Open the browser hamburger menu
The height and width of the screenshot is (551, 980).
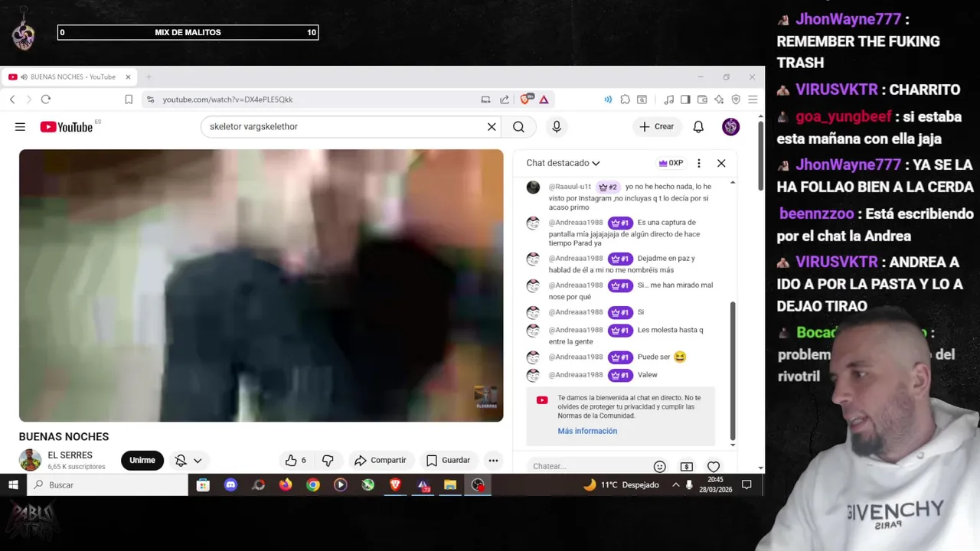[753, 99]
